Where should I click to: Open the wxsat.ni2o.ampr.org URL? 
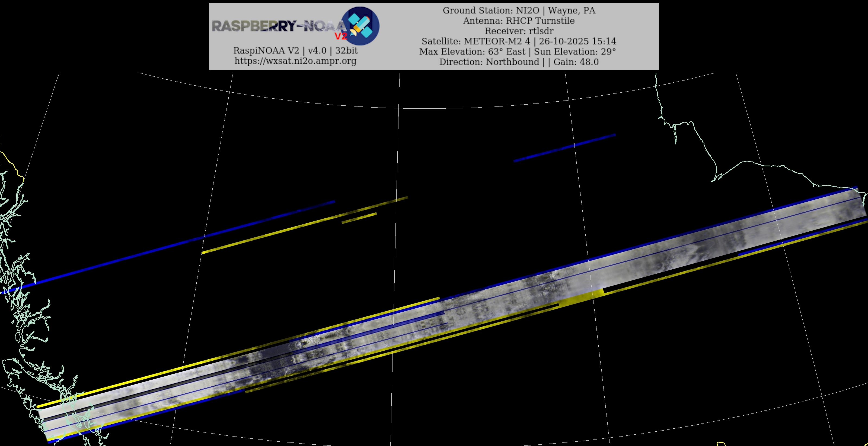(x=295, y=61)
